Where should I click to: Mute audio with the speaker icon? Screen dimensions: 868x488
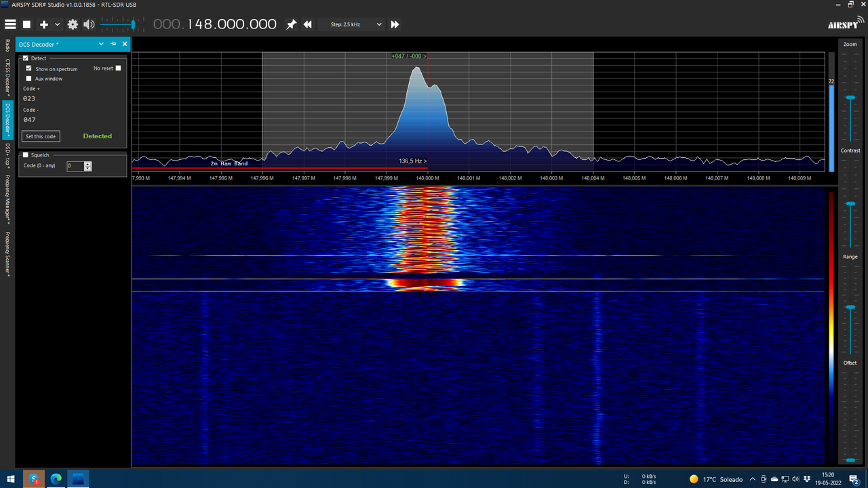(89, 24)
